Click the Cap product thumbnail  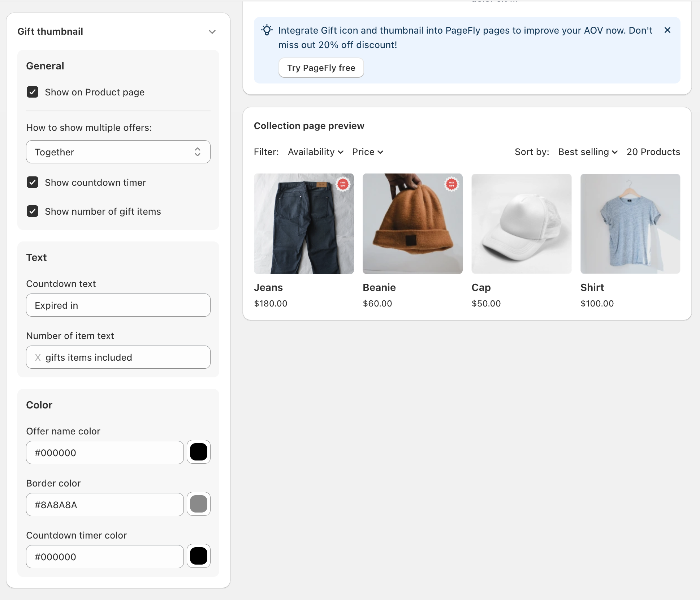click(x=521, y=224)
